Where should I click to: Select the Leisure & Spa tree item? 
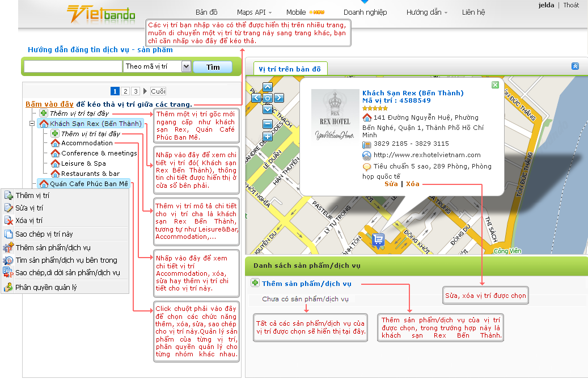[x=83, y=163]
